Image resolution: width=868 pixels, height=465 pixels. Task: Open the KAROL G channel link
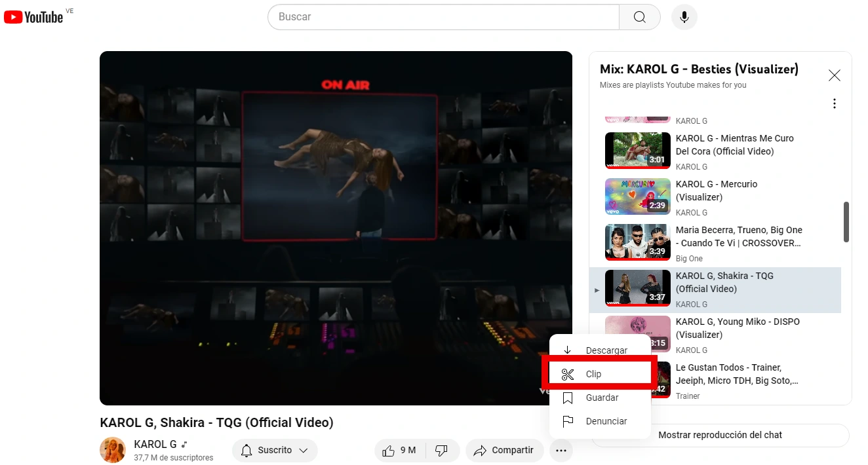click(x=156, y=443)
